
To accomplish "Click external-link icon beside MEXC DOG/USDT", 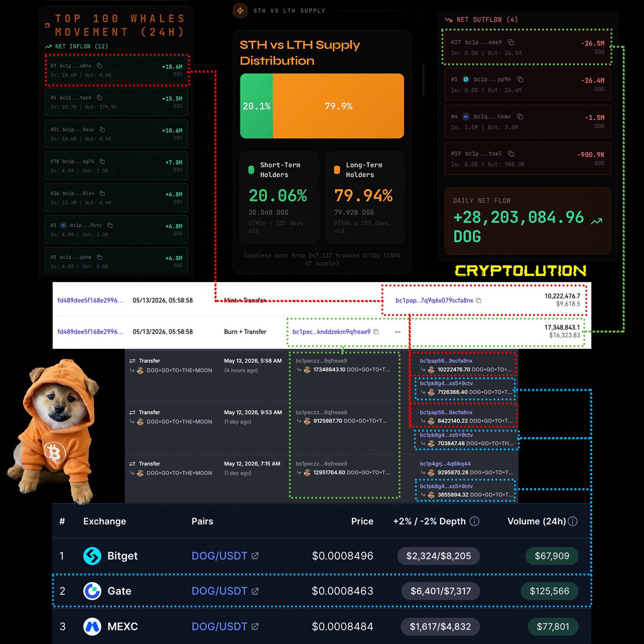I will pyautogui.click(x=255, y=626).
